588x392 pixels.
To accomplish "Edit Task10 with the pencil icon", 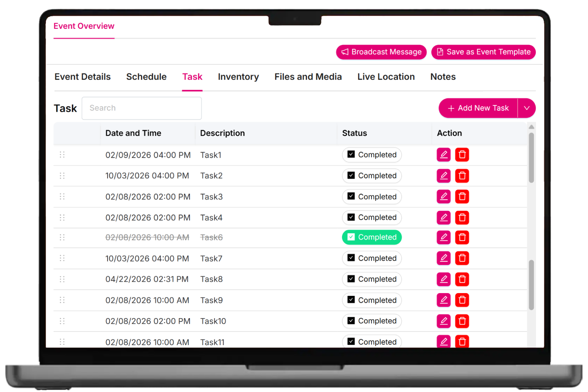I will pos(443,321).
